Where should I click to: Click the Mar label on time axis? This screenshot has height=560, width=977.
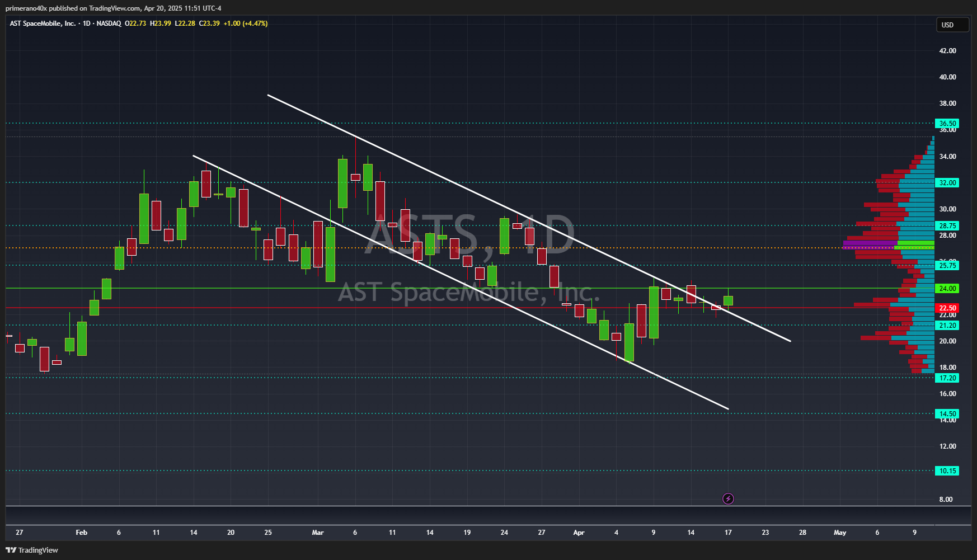pos(318,533)
